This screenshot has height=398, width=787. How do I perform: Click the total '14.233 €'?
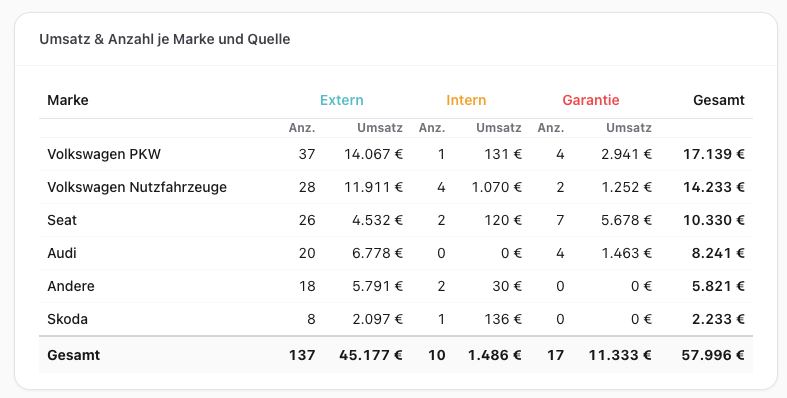click(x=714, y=187)
